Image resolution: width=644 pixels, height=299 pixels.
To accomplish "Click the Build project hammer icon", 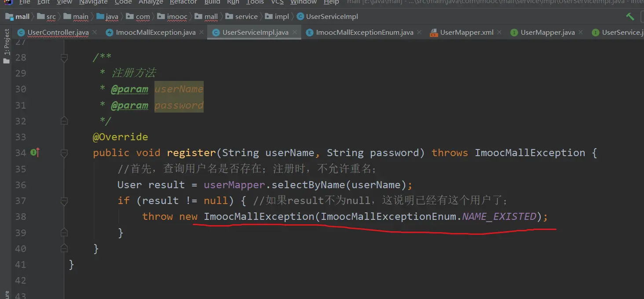I will click(630, 17).
